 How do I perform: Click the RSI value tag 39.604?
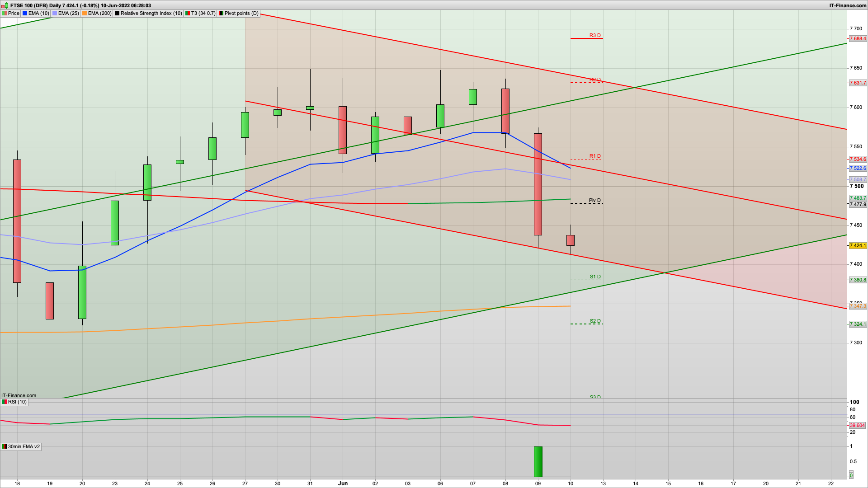[x=857, y=425]
